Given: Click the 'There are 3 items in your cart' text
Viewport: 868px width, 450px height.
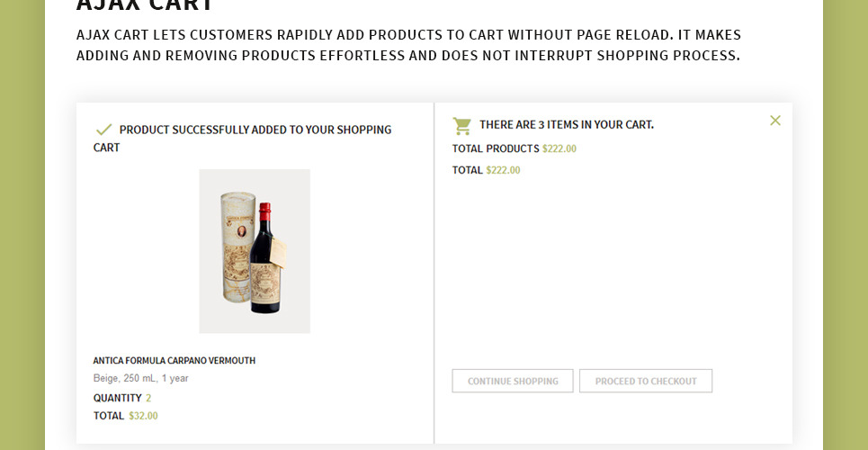Looking at the screenshot, I should pyautogui.click(x=566, y=125).
